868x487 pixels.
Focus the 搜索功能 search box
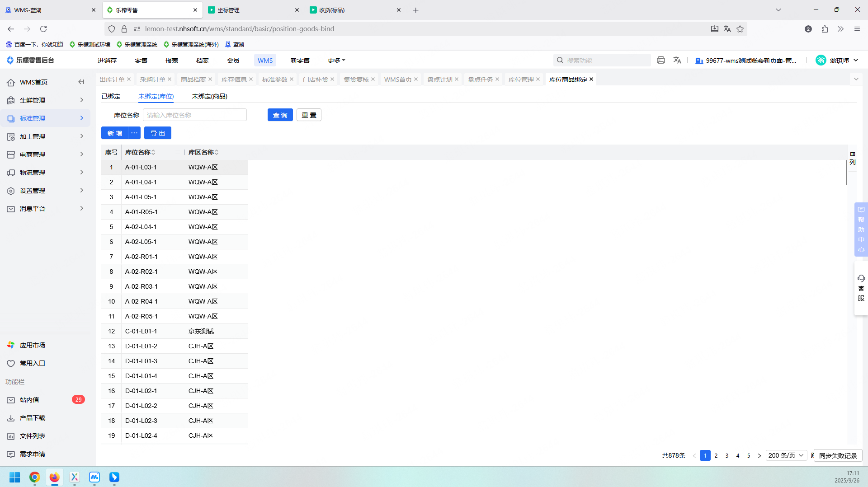pyautogui.click(x=602, y=60)
